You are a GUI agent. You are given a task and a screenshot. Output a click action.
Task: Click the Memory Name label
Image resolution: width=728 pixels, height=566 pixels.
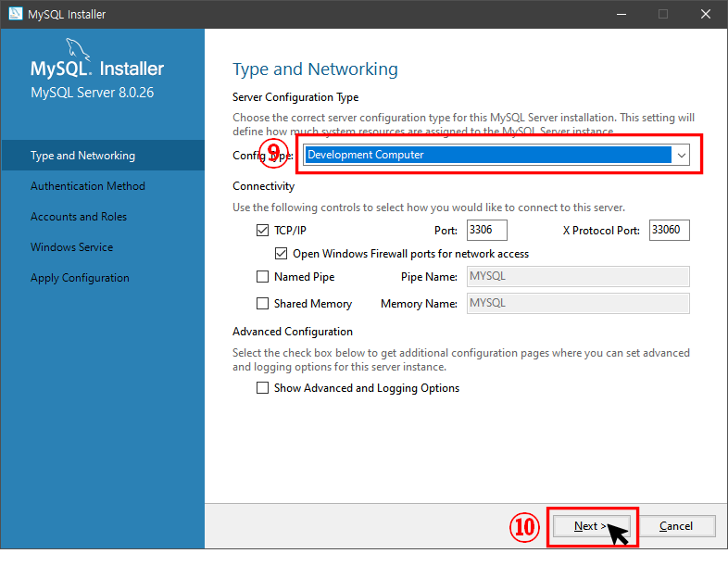click(x=419, y=304)
